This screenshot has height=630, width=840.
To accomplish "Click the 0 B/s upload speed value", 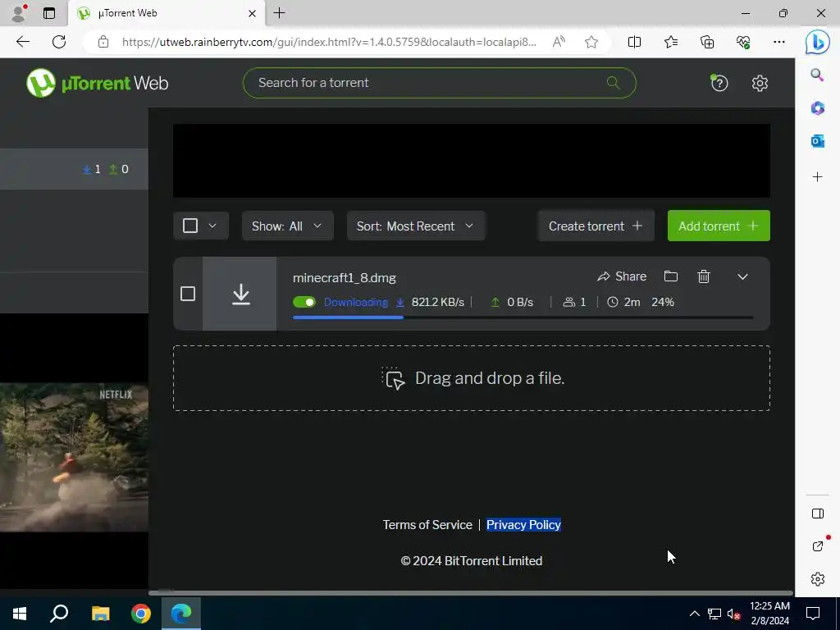I will (x=520, y=302).
